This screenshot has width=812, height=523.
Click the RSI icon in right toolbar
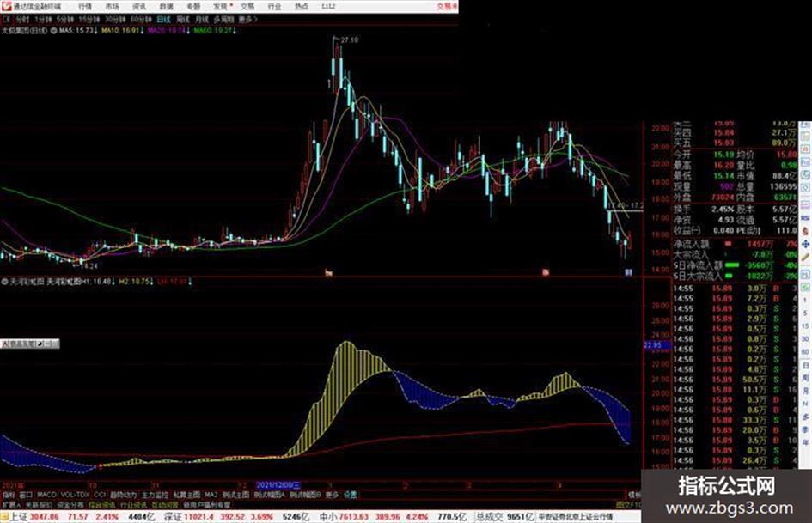tap(805, 218)
